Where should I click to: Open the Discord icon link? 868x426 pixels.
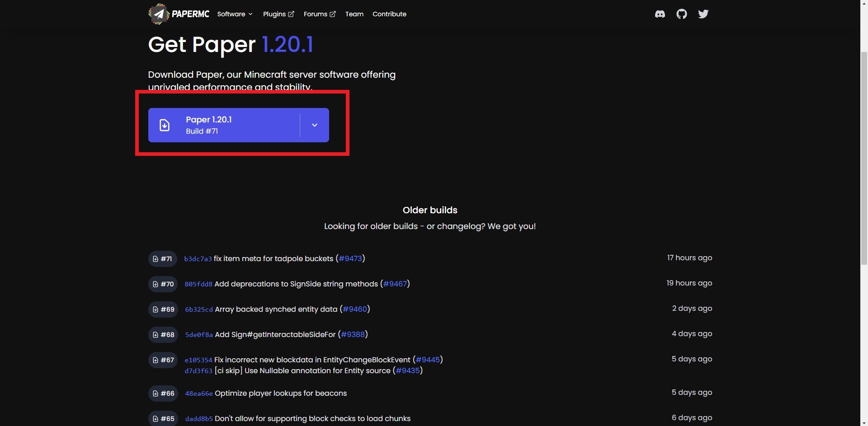pos(660,14)
